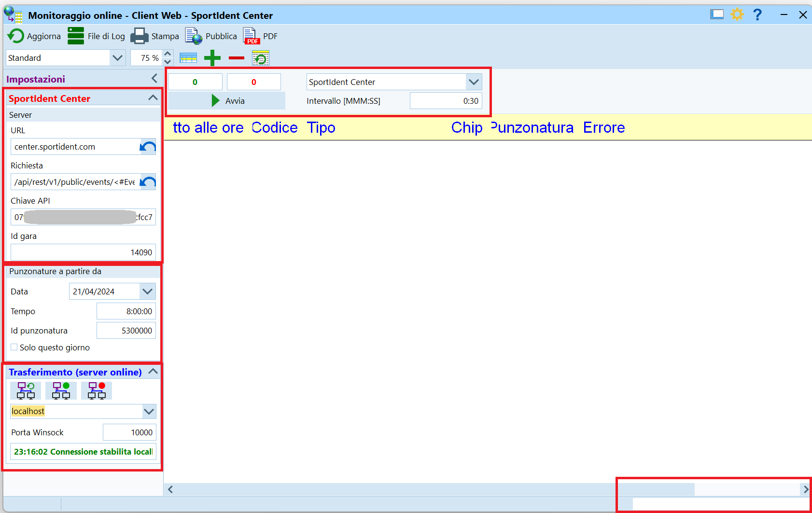812x513 pixels.
Task: Click the green zero counter
Action: pyautogui.click(x=195, y=82)
